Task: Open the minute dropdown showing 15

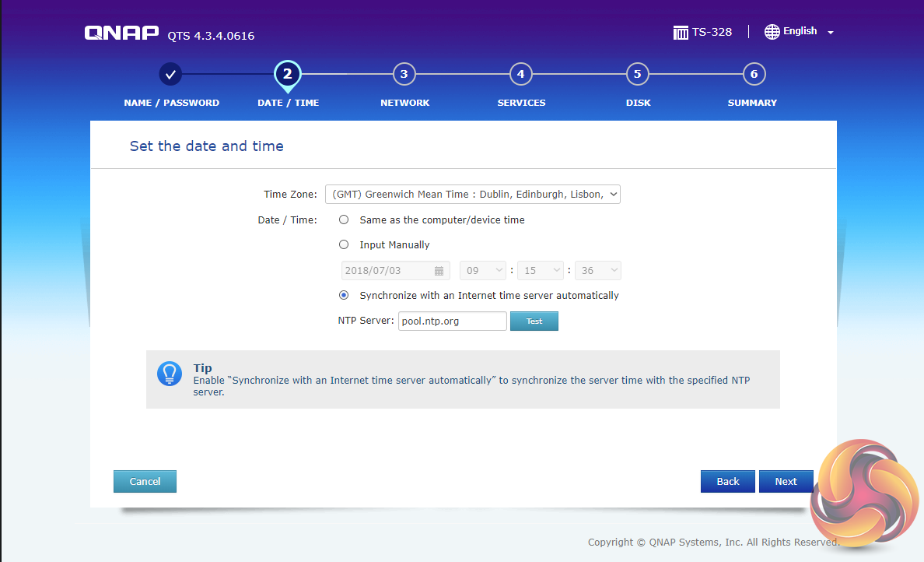Action: pos(541,271)
